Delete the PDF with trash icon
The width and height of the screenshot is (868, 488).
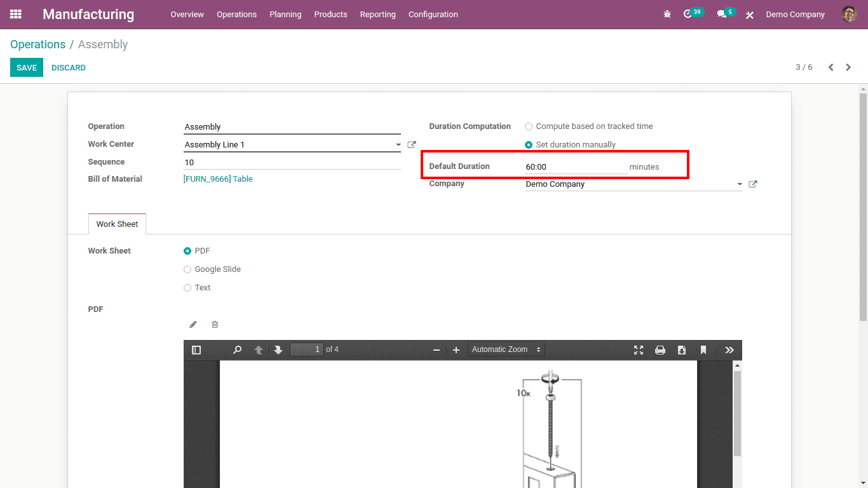(x=215, y=325)
